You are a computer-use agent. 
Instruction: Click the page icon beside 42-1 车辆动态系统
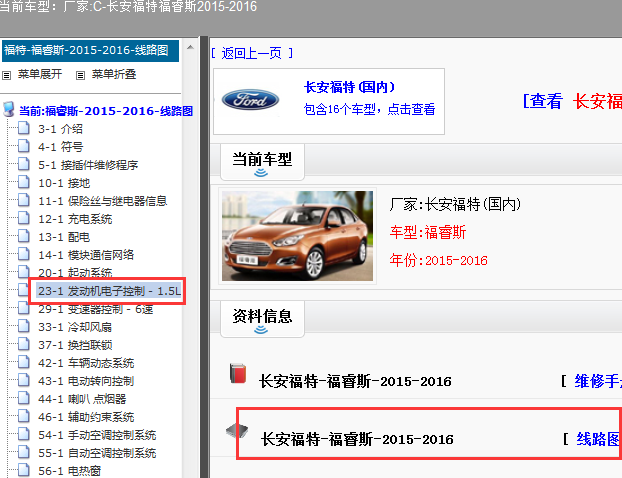click(24, 363)
